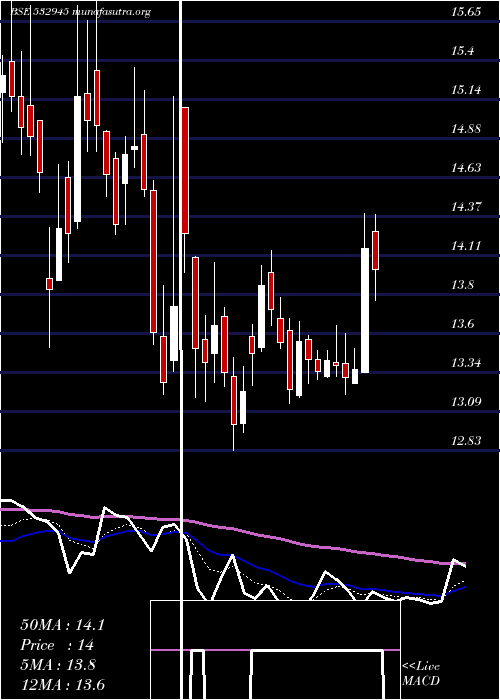The height and width of the screenshot is (700, 500).
Task: Click the 14.88 price axis label
Action: pos(466,129)
